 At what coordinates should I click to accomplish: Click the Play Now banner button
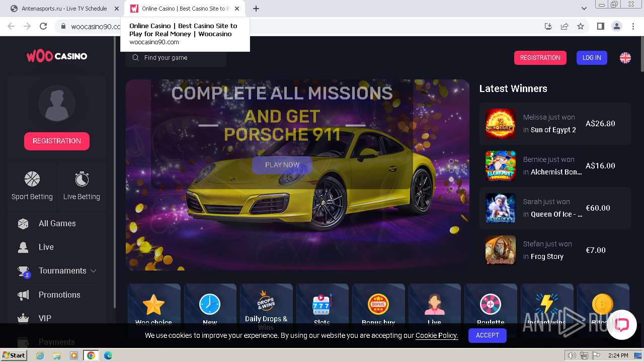click(282, 165)
